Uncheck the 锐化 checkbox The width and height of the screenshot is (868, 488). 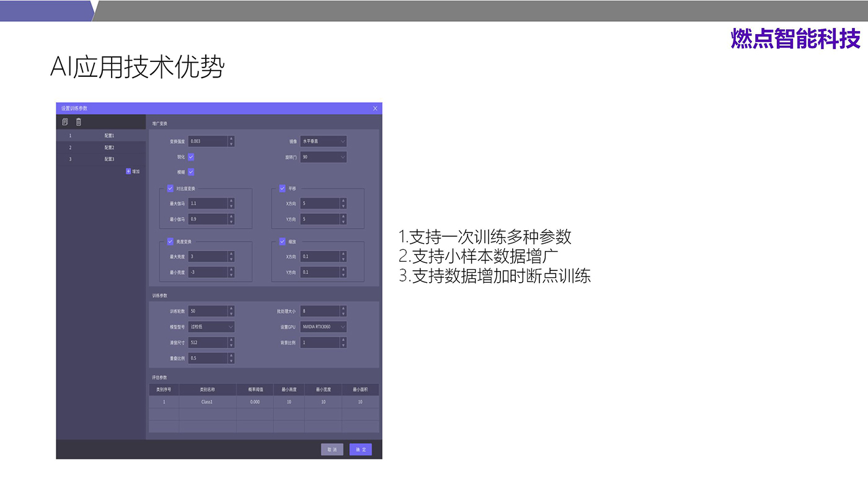click(x=191, y=157)
